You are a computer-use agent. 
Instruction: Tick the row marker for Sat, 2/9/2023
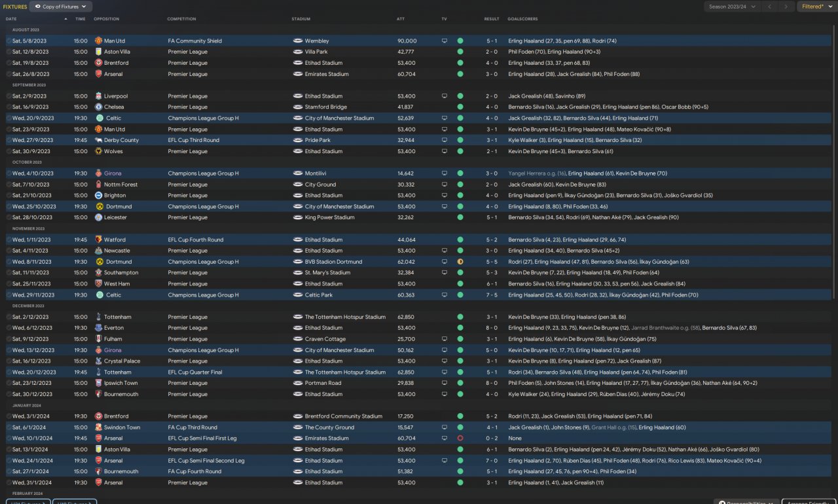click(x=9, y=96)
